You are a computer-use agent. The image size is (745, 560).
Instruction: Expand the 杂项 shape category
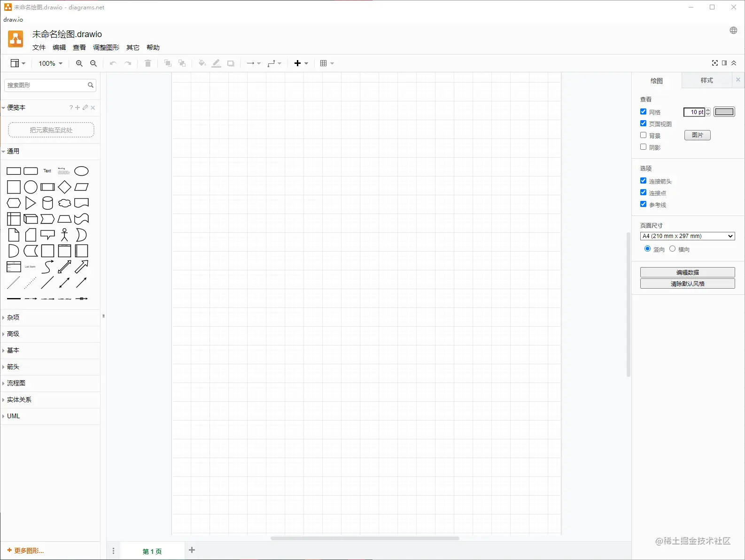tap(51, 317)
